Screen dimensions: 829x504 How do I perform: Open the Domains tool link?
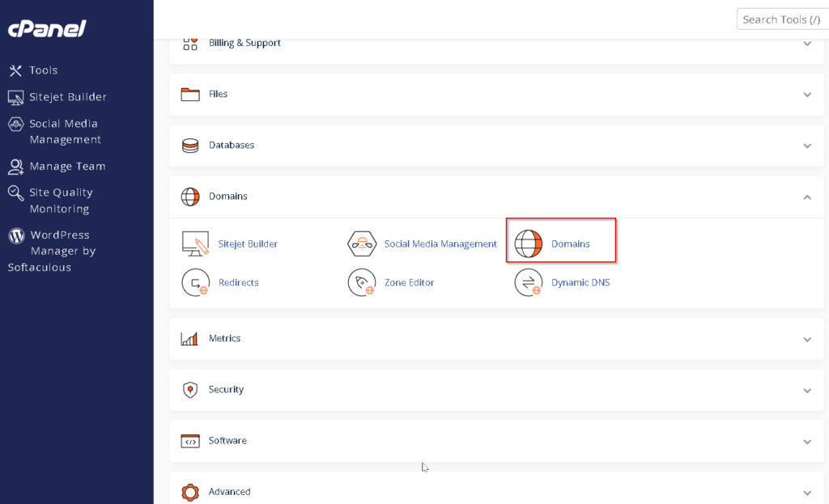571,244
